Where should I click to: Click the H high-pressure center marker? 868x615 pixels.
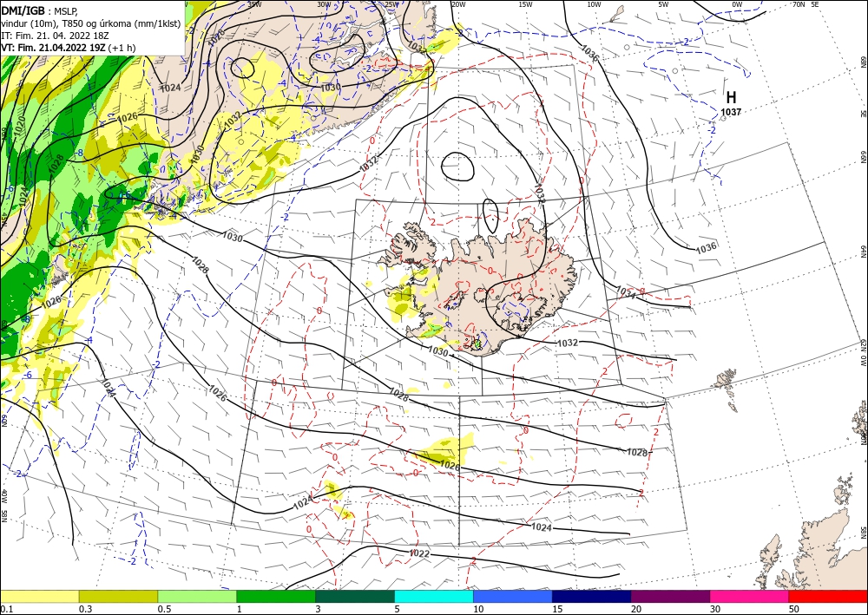tap(731, 98)
